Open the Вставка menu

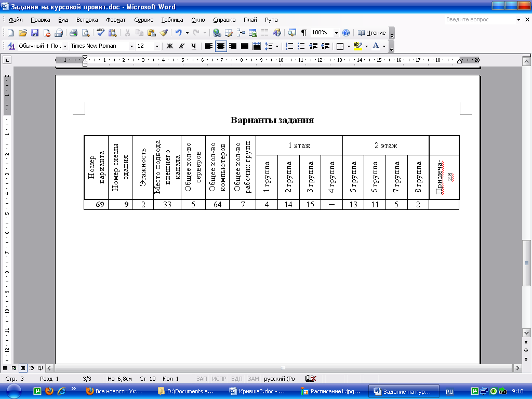87,20
